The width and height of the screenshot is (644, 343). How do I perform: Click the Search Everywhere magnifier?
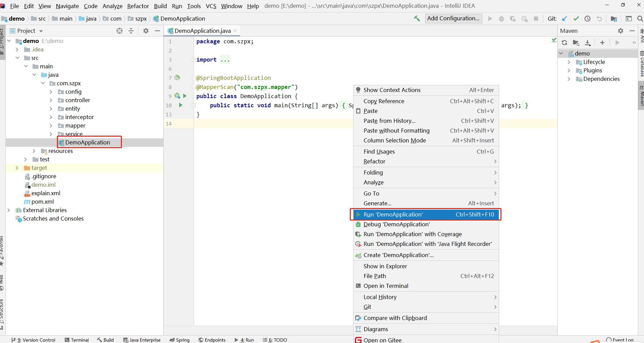pyautogui.click(x=640, y=19)
